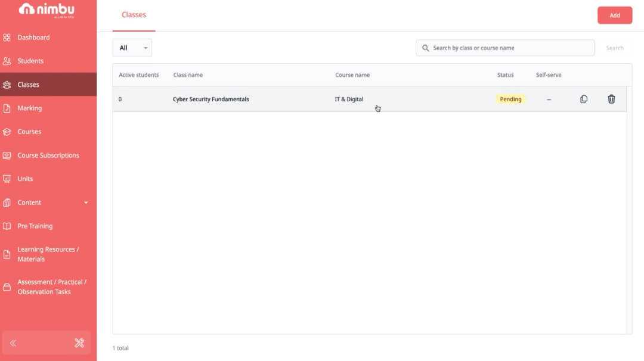Open the All status filter dropdown
644x361 pixels.
point(132,47)
